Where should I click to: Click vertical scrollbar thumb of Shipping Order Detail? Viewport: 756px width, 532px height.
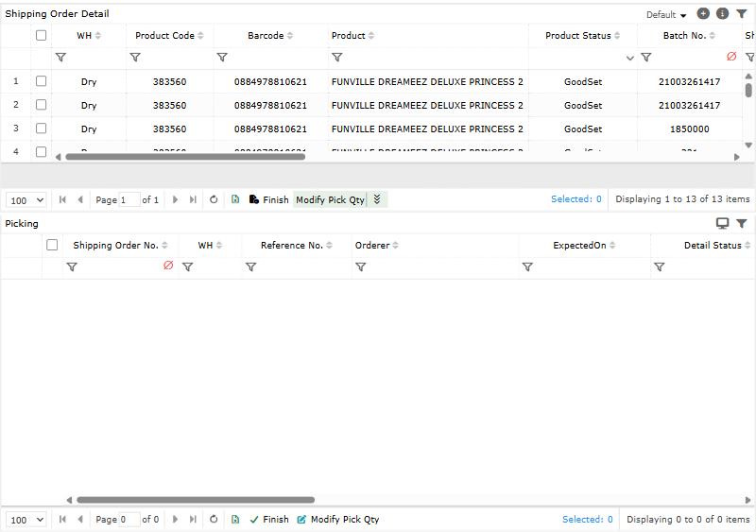[x=748, y=90]
